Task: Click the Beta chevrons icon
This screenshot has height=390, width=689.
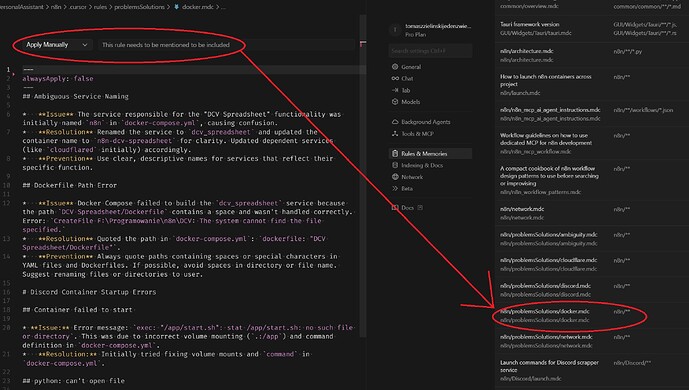Action: 395,188
